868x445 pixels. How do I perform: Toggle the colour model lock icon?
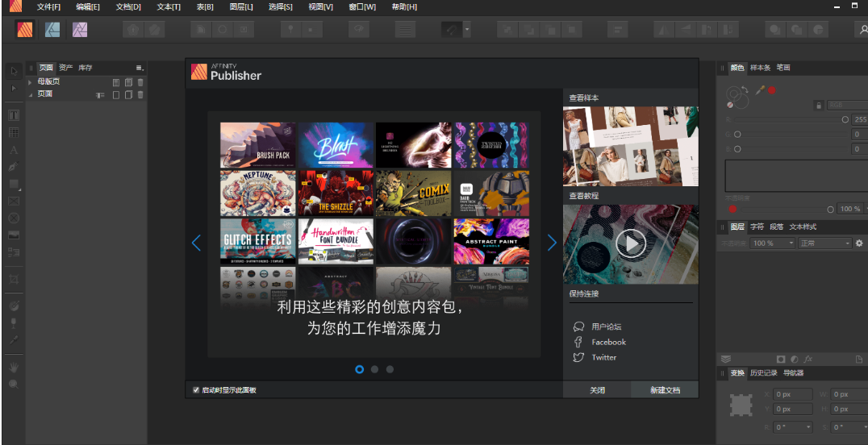pos(819,105)
